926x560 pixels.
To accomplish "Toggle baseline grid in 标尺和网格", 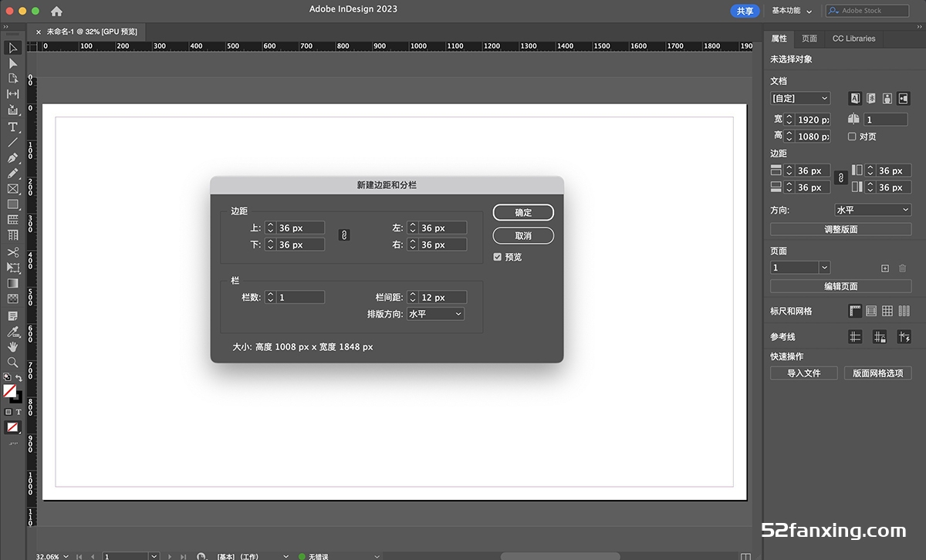I will pos(871,311).
